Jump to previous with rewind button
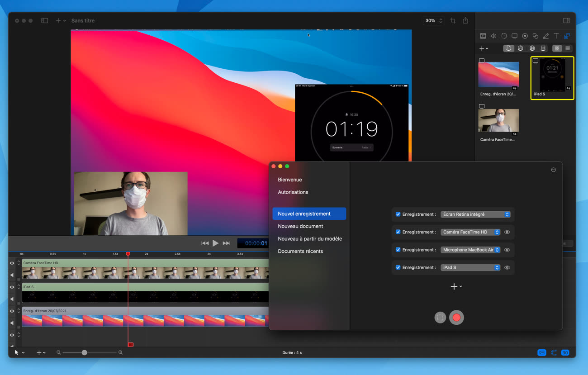This screenshot has width=588, height=375. click(205, 243)
